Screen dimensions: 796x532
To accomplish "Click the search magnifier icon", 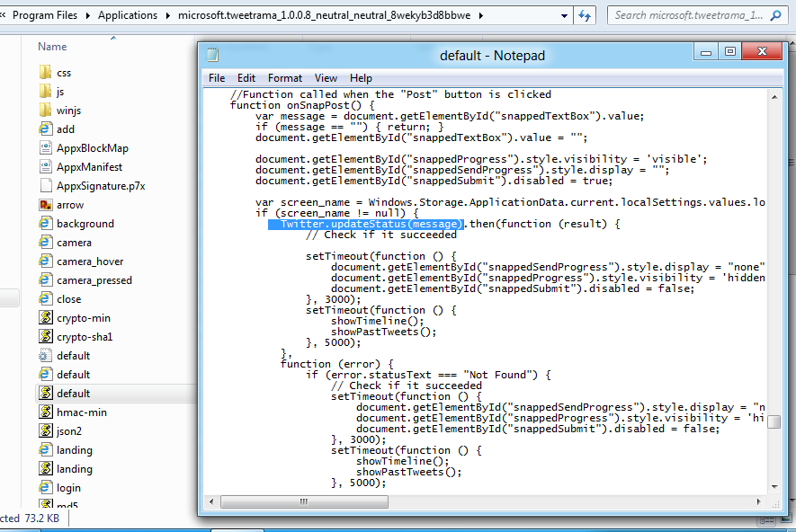I will click(775, 15).
